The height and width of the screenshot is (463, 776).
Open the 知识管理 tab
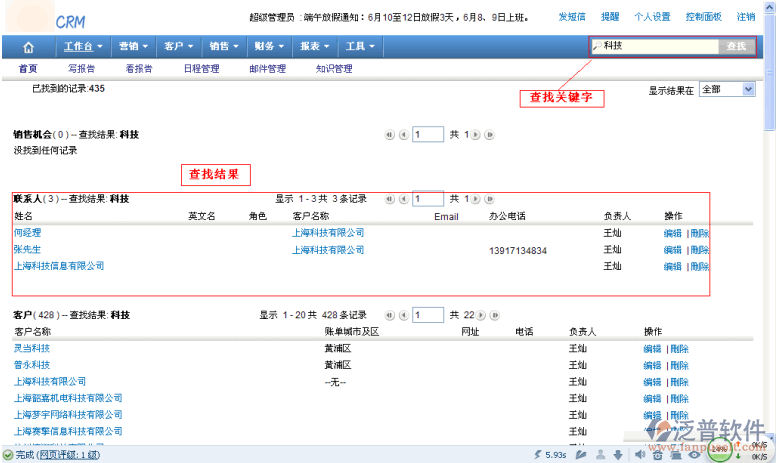[x=334, y=69]
